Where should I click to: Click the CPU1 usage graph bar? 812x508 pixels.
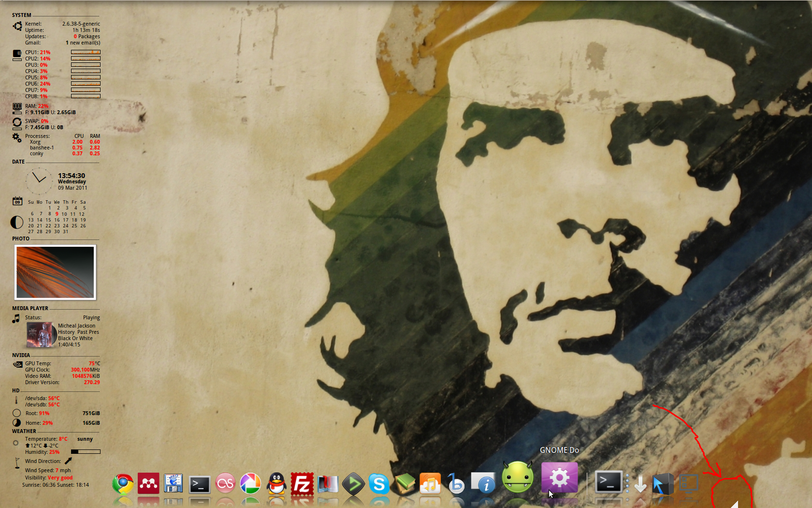click(x=86, y=52)
